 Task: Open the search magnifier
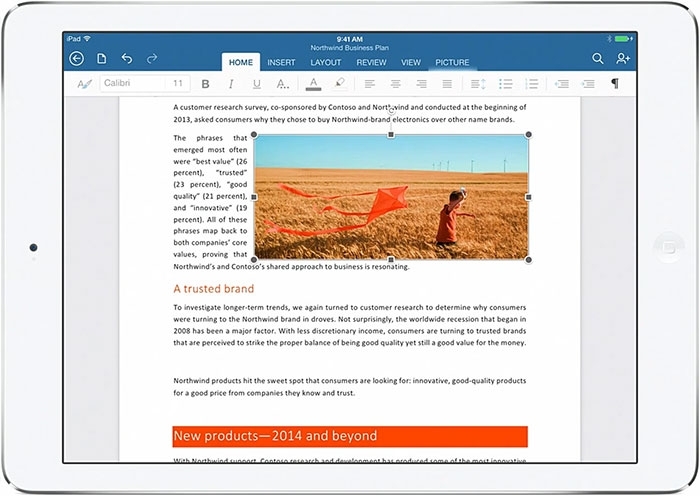click(x=597, y=59)
